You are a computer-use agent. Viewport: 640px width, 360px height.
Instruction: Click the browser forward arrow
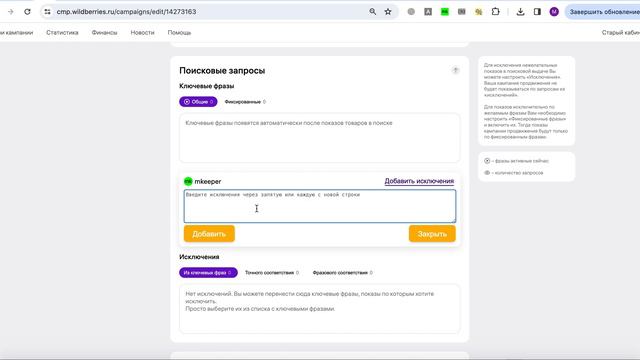(11, 12)
